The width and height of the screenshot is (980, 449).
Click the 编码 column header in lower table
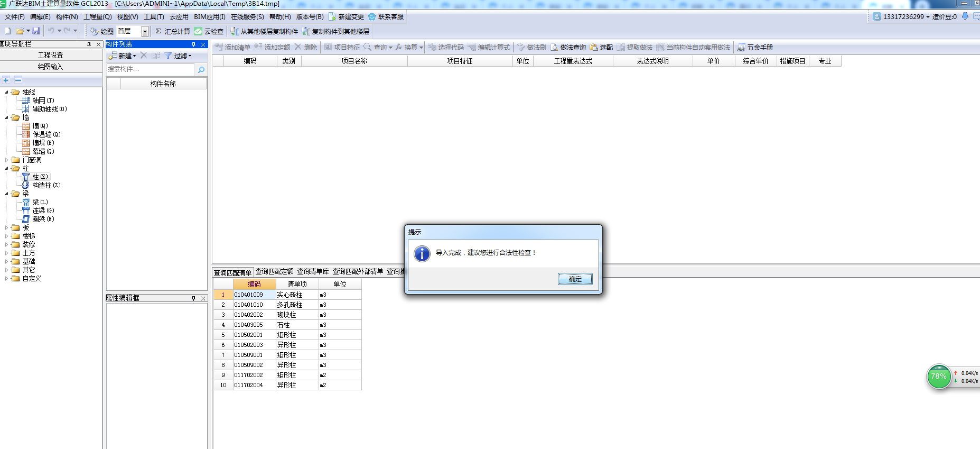click(x=254, y=284)
